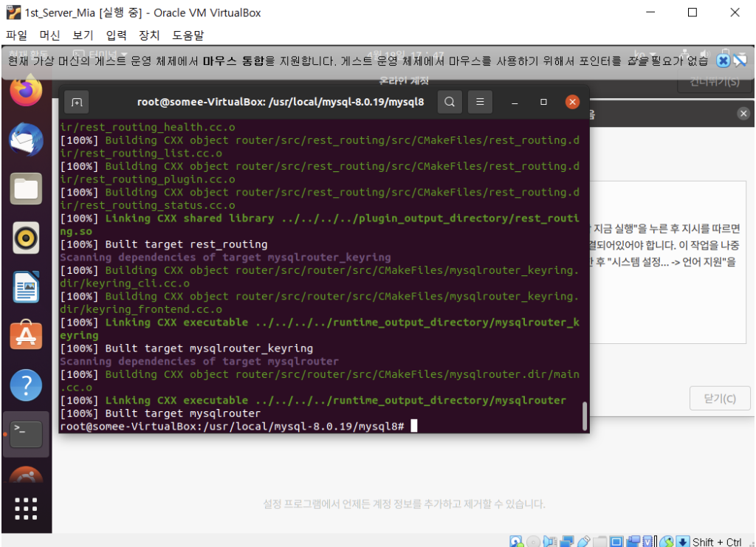Click the account info footer text at bottom
756x547 pixels.
tap(404, 504)
